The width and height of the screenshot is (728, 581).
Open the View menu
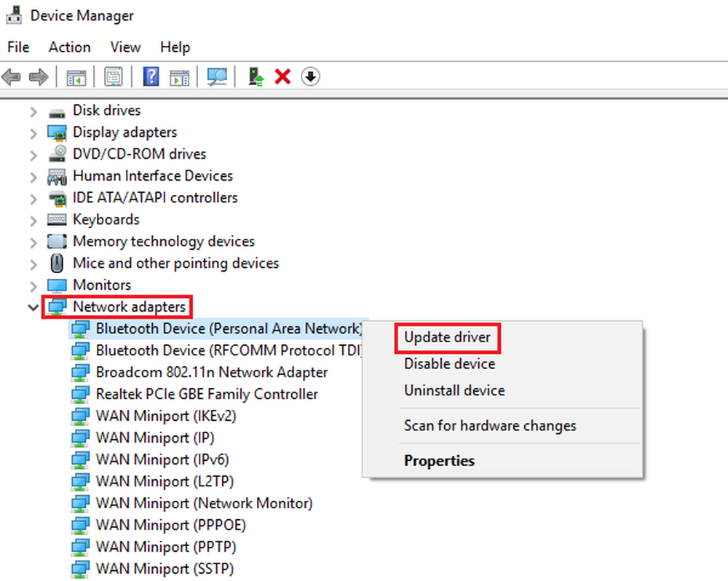125,47
